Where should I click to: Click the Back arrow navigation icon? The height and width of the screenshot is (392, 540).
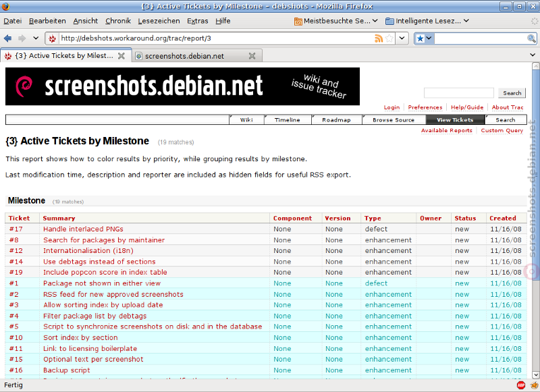pos(7,38)
